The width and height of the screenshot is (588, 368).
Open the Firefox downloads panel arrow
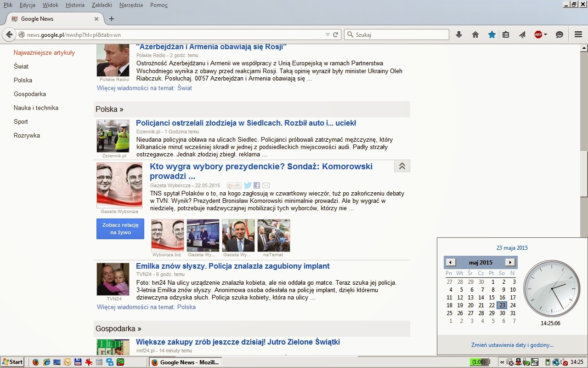458,34
